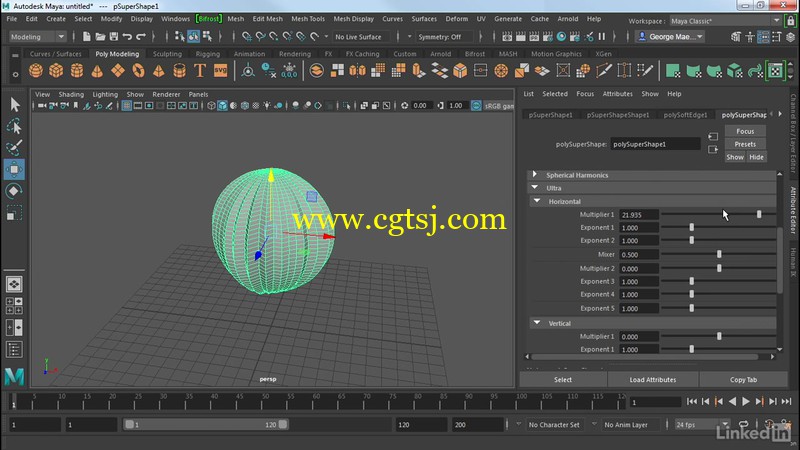Click the single-pane layout icon
800x450 pixels.
[x=14, y=284]
